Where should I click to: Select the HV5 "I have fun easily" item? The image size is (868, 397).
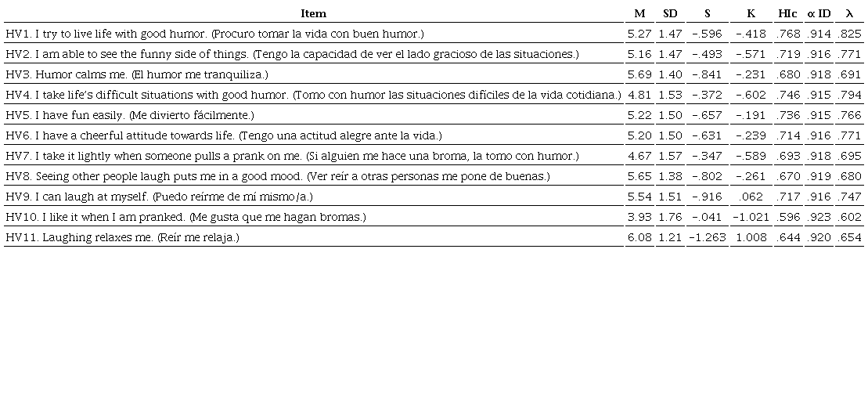[x=130, y=115]
